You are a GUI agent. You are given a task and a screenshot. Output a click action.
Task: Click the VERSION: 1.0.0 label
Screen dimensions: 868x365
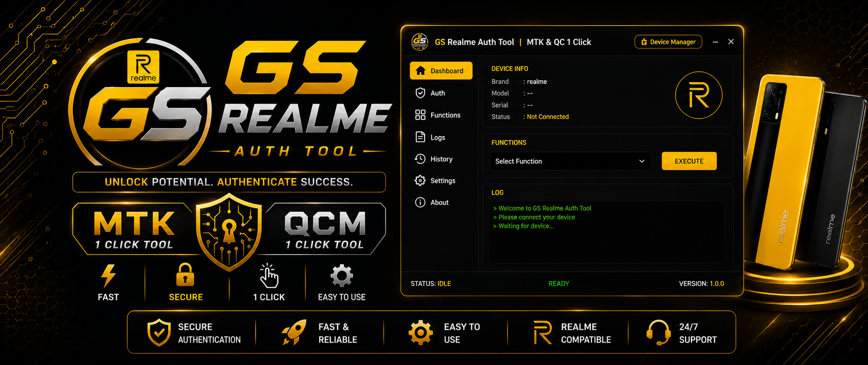pos(702,284)
